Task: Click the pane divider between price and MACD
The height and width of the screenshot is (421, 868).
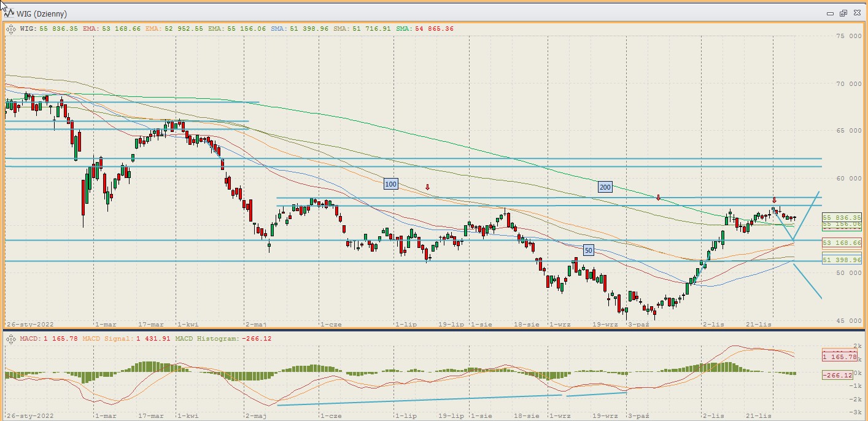Action: 430,331
